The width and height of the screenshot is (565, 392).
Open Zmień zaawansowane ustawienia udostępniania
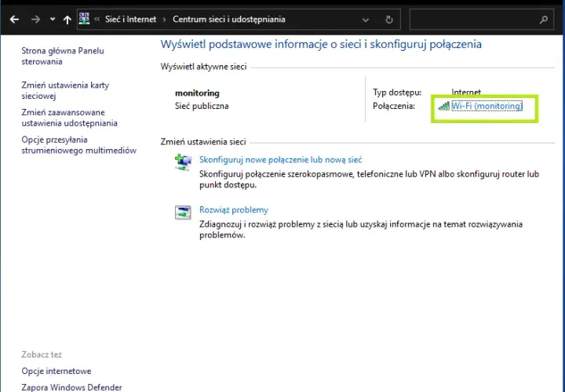70,118
